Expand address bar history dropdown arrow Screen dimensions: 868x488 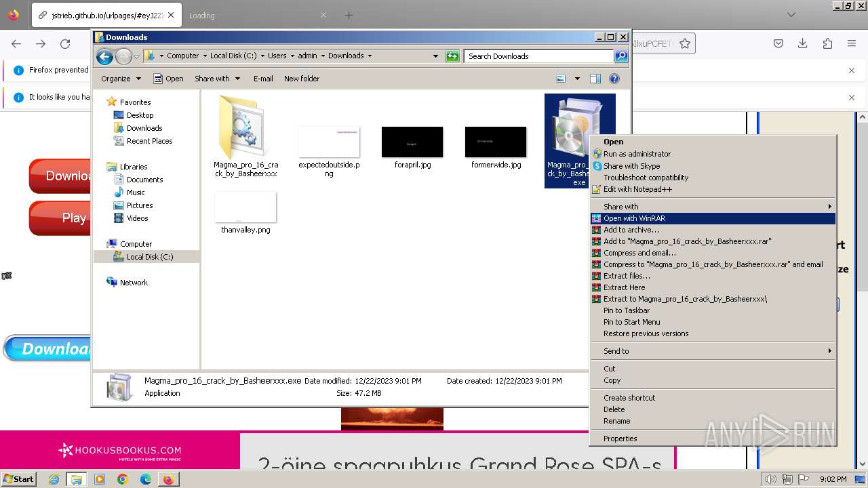click(435, 56)
